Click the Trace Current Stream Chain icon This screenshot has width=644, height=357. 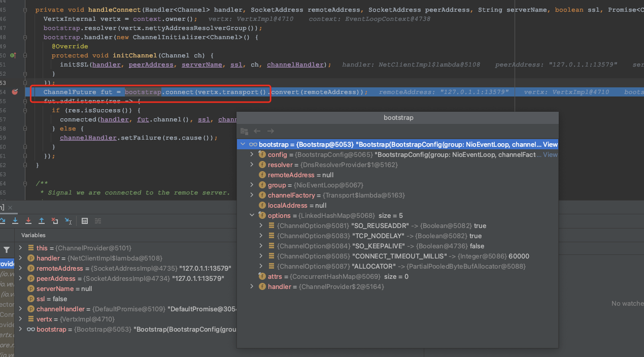[x=98, y=220]
